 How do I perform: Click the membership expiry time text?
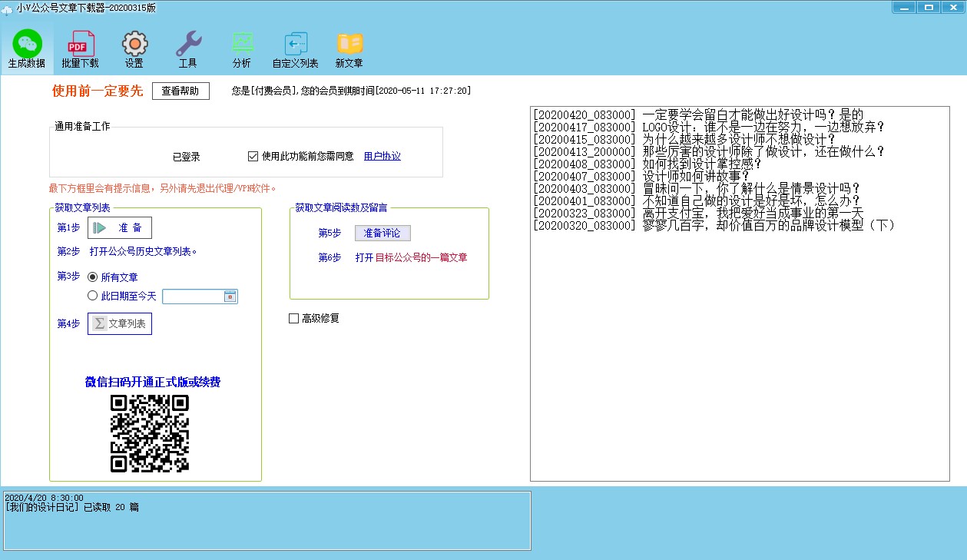tap(352, 91)
